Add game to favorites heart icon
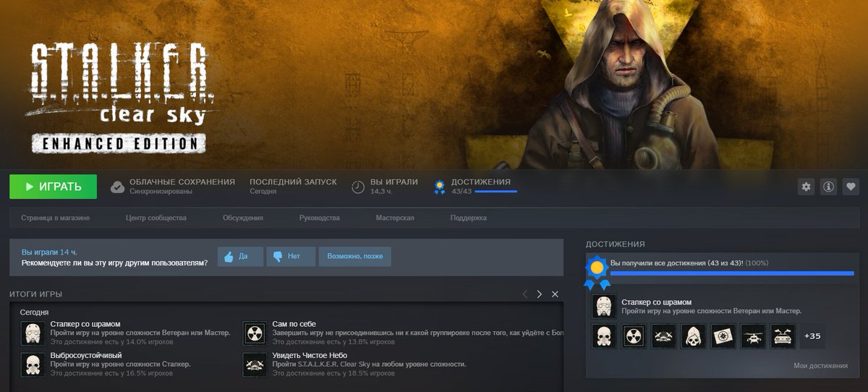 (851, 187)
